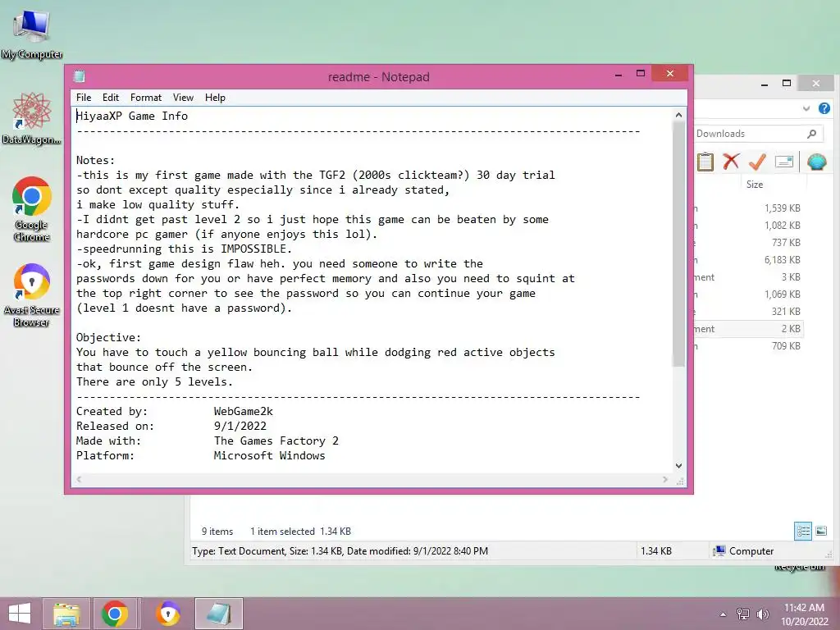Maximize the Explorer window behind Notepad
This screenshot has width=840, height=630.
coord(787,83)
